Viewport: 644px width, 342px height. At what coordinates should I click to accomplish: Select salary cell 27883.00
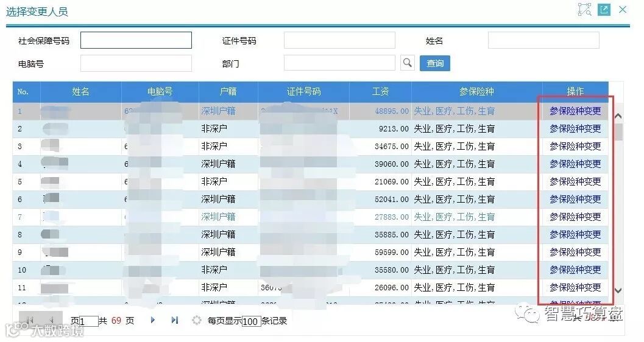point(391,217)
